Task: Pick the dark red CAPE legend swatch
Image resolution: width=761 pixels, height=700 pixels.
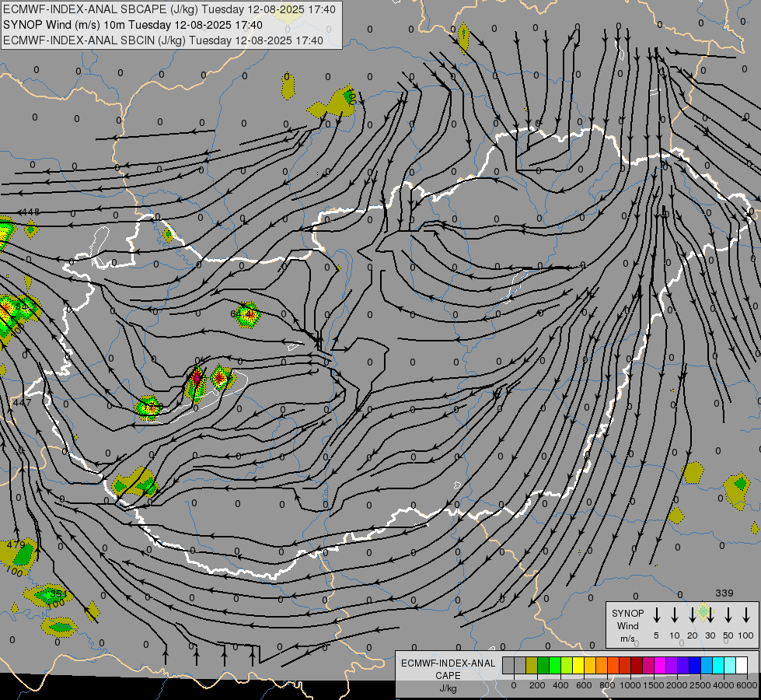Action: (x=637, y=665)
